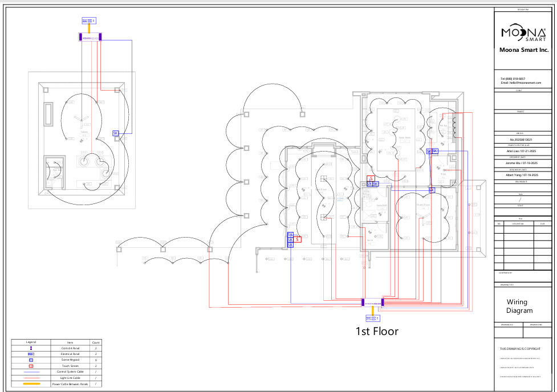Click the 'Light Line Cable' legend label
Image resolution: width=557 pixels, height=392 pixels.
coord(70,378)
